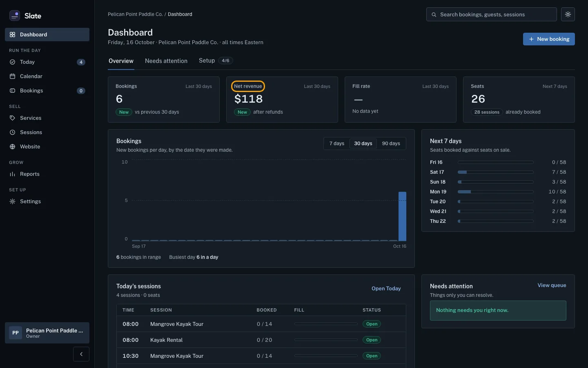Open Website in the sidebar

coord(47,147)
